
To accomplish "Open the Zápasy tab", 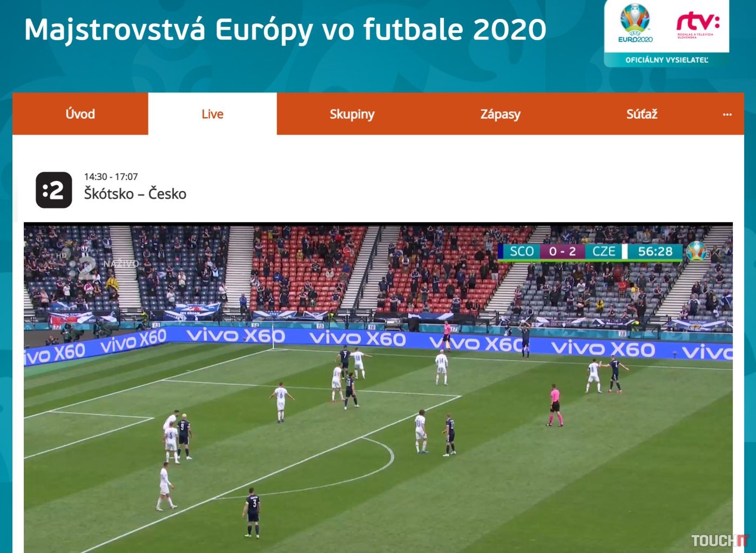I will (x=500, y=114).
